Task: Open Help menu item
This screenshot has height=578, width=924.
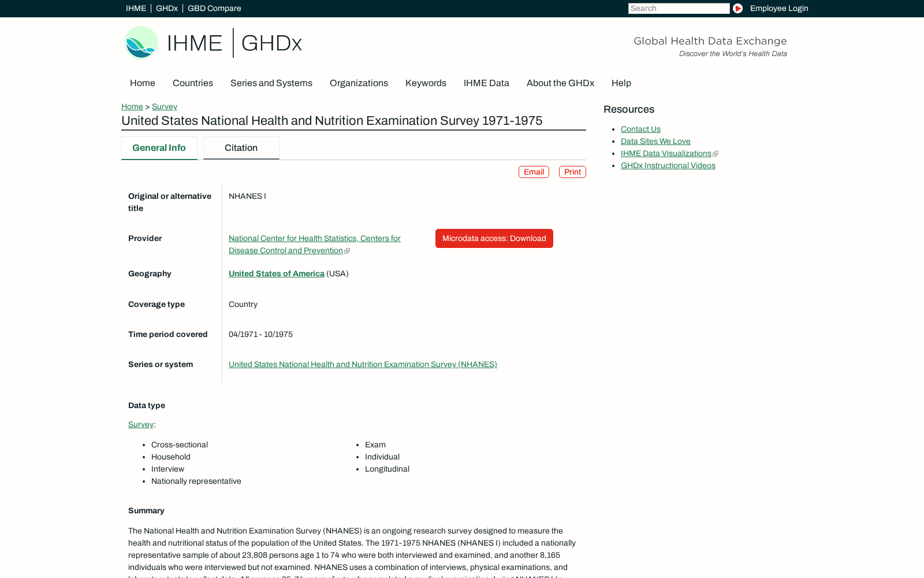Action: (x=621, y=83)
